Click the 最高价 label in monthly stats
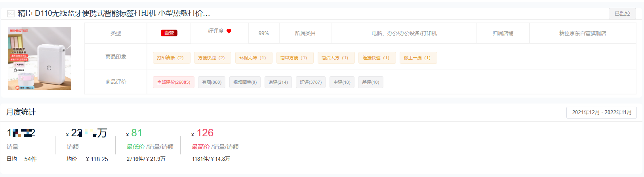Screen dimensions: 644x177 (201, 147)
